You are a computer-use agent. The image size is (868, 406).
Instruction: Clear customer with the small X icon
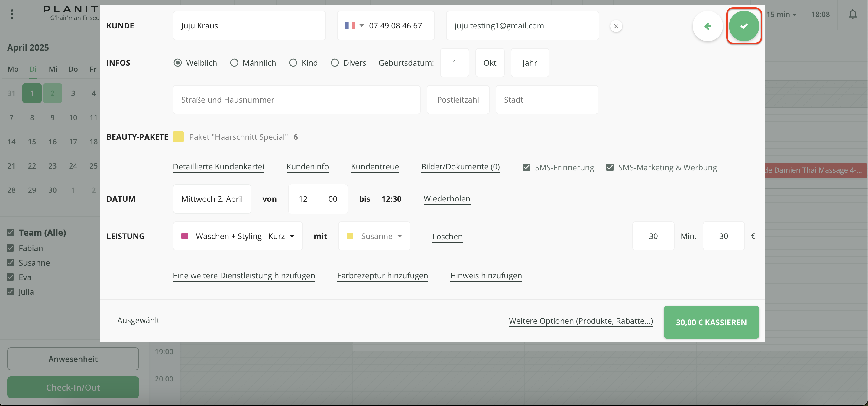tap(616, 26)
